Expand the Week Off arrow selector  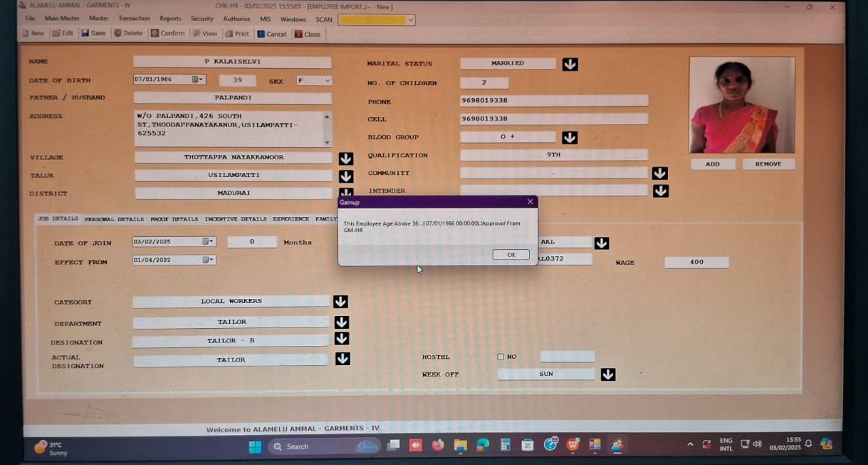[x=607, y=374]
